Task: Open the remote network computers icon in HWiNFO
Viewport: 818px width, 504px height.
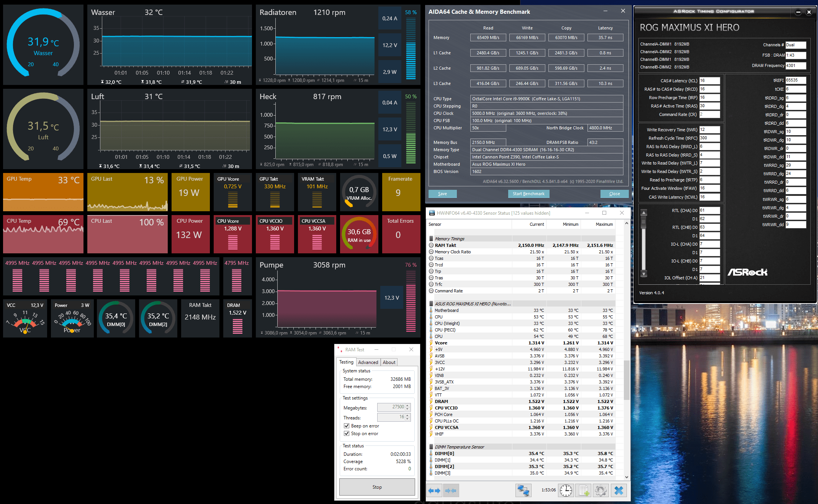Action: [x=523, y=490]
